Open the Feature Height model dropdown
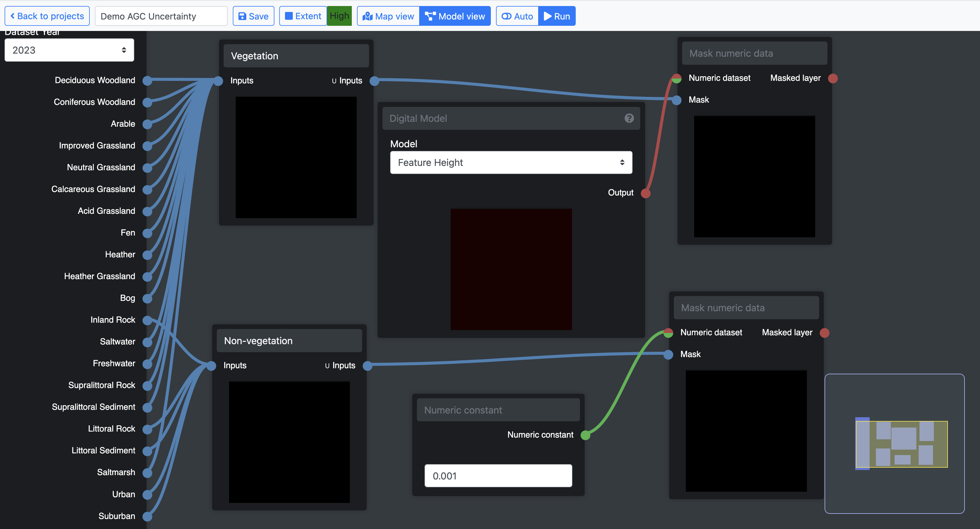 [x=511, y=163]
